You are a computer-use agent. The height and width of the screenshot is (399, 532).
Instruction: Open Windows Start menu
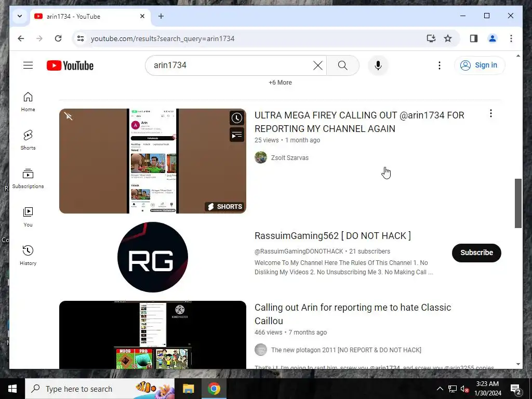coord(12,389)
